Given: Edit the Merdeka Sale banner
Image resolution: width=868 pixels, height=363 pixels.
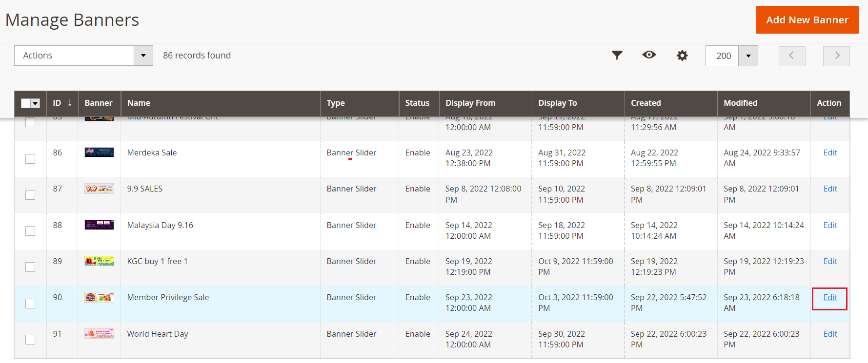Looking at the screenshot, I should tap(830, 153).
